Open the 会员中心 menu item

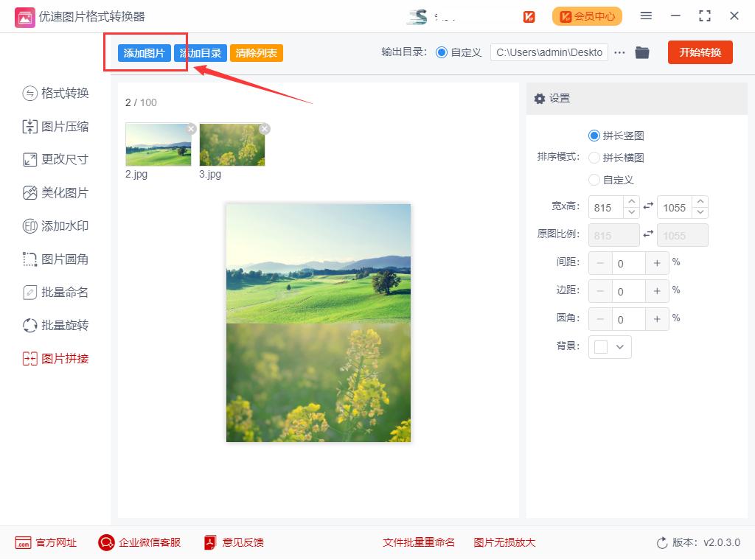[x=587, y=15]
